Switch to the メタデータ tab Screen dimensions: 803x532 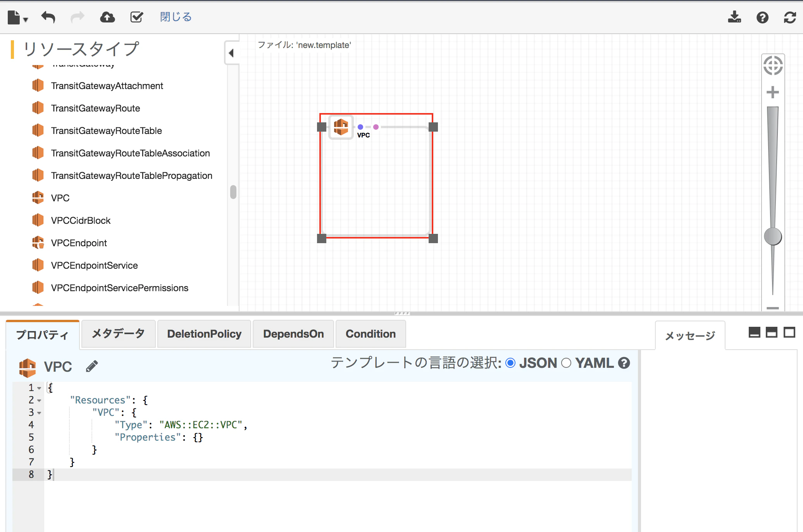click(x=118, y=334)
